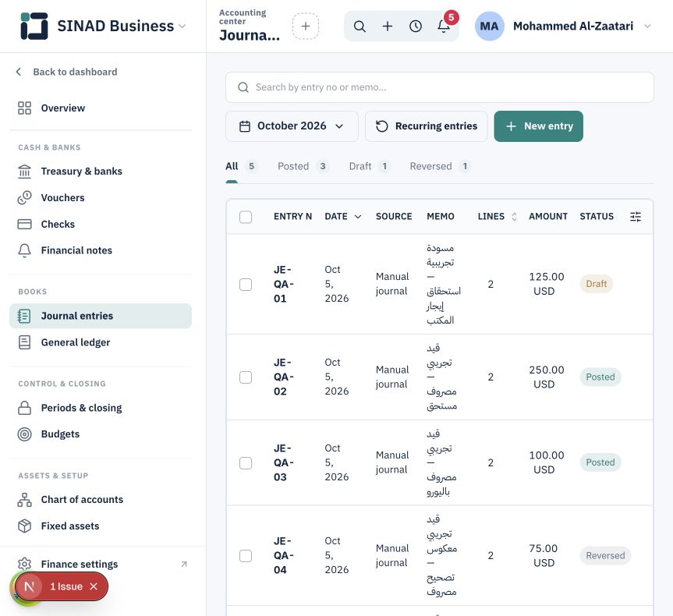This screenshot has width=673, height=616.
Task: Open the global search magnifier icon
Action: pyautogui.click(x=360, y=27)
